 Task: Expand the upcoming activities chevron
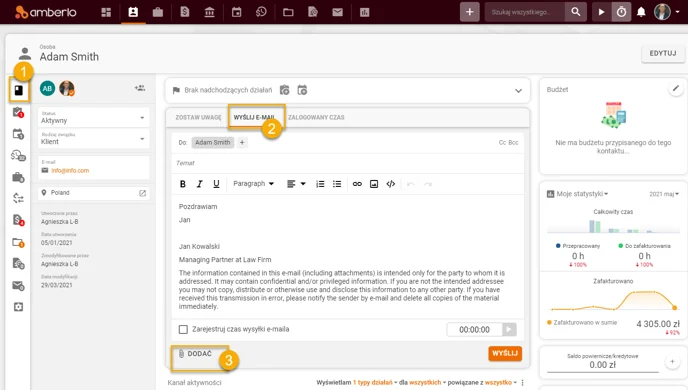518,91
